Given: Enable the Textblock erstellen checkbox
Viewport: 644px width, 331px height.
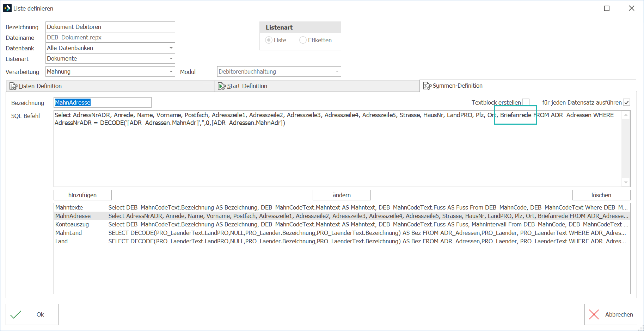Looking at the screenshot, I should pos(526,102).
